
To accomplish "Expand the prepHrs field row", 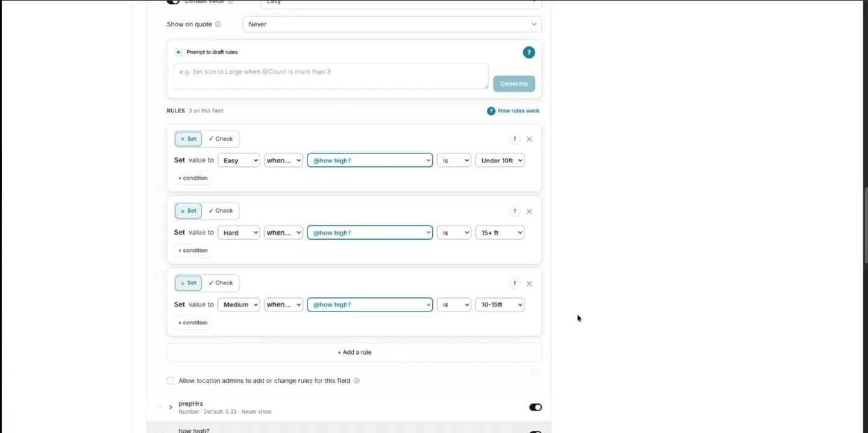I will (x=171, y=407).
